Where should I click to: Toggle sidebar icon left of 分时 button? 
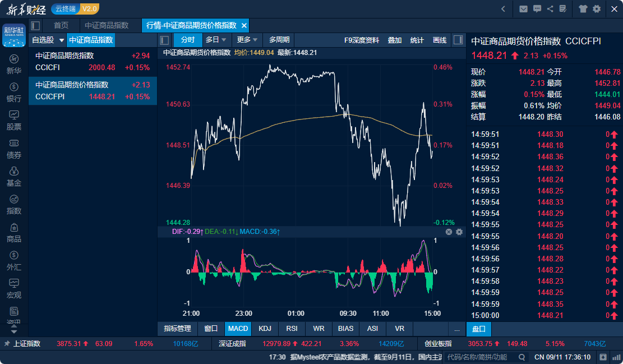click(164, 40)
